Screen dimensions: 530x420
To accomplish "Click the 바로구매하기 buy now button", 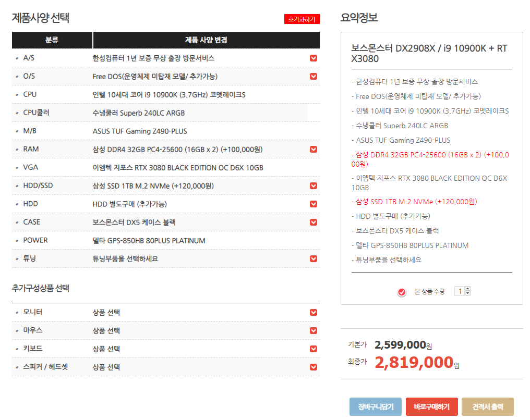I will pos(431,406).
